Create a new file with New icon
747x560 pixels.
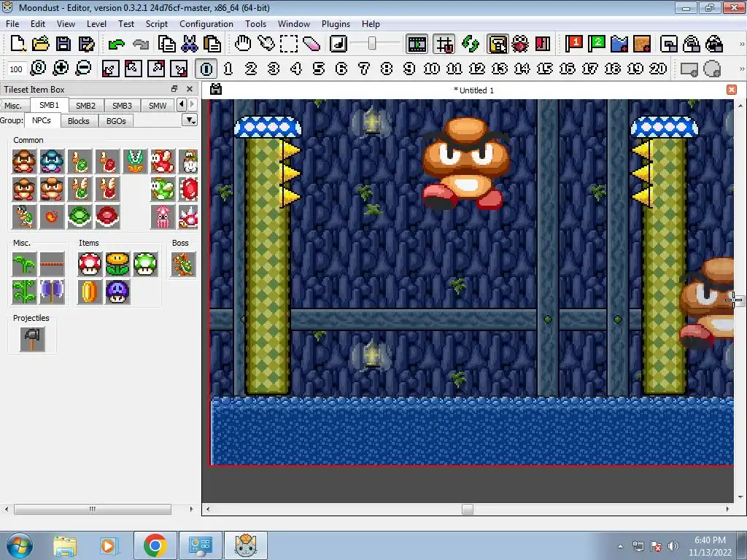click(18, 44)
